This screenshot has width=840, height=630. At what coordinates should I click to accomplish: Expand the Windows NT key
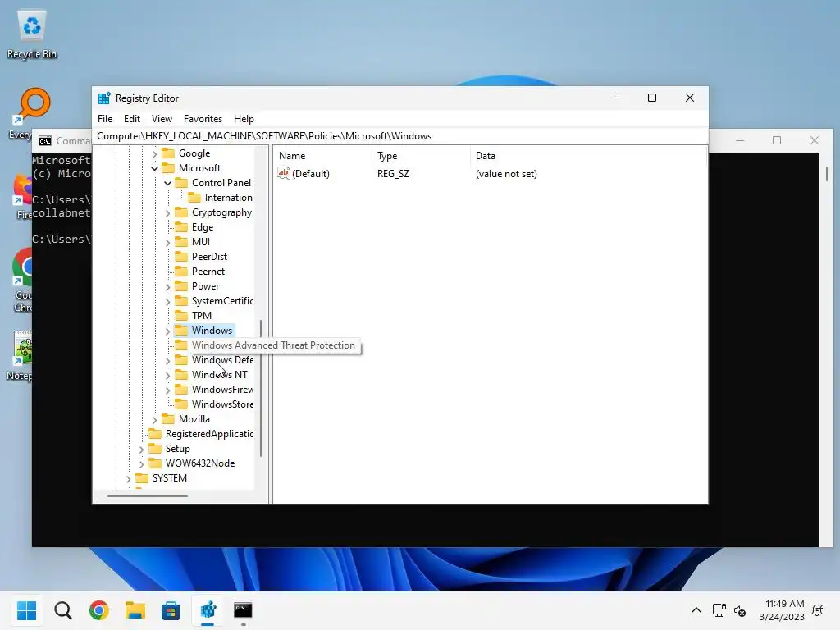167,376
